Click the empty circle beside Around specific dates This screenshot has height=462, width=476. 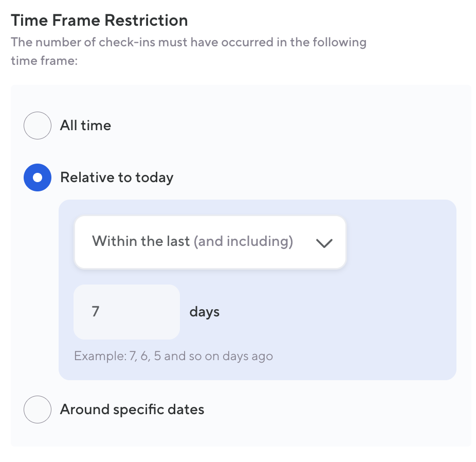tap(38, 410)
